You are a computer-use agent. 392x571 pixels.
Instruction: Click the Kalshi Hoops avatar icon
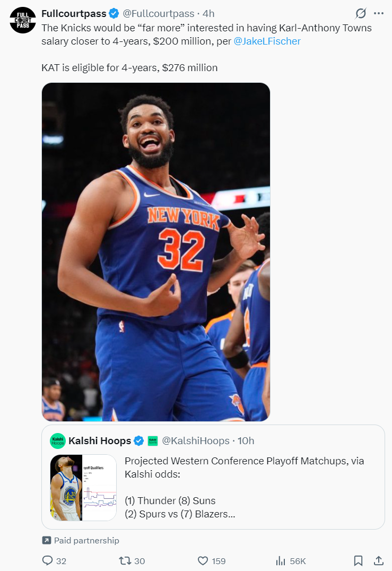[x=57, y=441]
